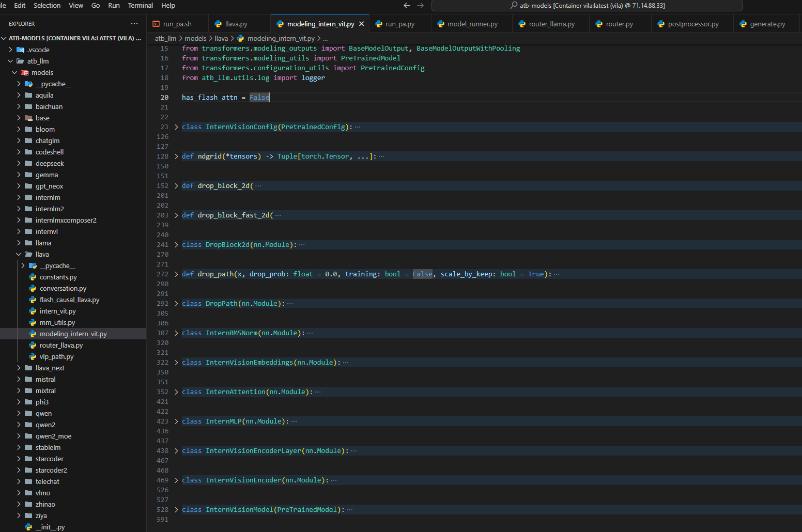Click the base folder icon
Screen dimensions: 802x532
click(x=29, y=118)
